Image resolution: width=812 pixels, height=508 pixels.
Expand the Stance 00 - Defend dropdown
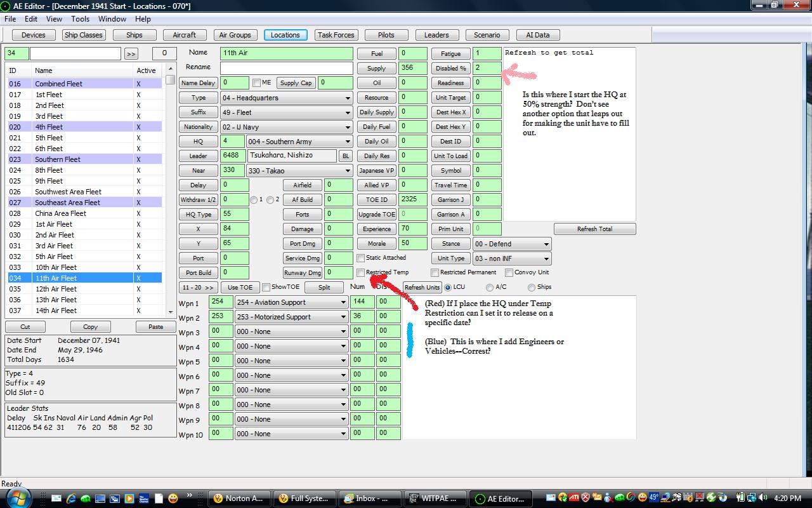(x=512, y=244)
